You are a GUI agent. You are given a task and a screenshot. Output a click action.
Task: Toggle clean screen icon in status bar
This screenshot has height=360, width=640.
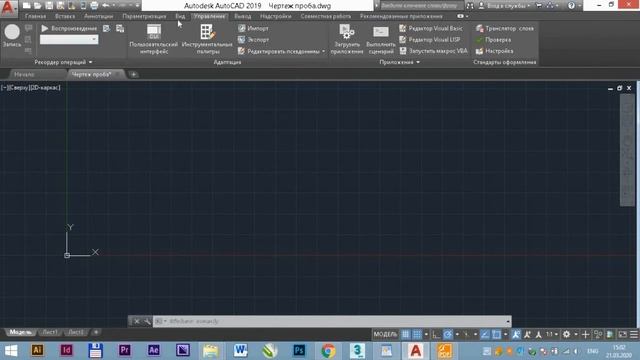click(622, 334)
